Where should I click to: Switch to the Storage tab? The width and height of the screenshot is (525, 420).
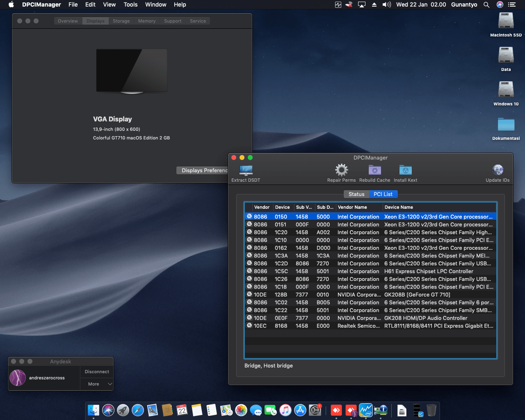tap(121, 21)
